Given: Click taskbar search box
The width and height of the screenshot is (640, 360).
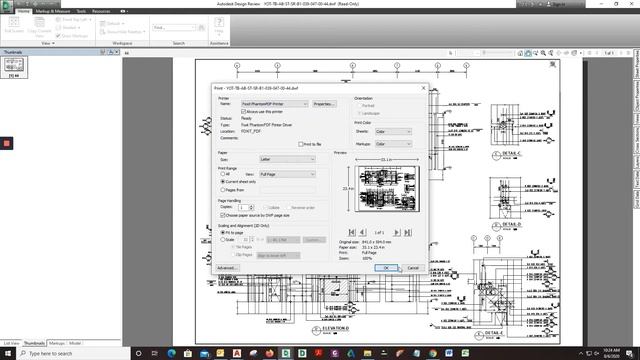Looking at the screenshot, I should click(x=73, y=353).
